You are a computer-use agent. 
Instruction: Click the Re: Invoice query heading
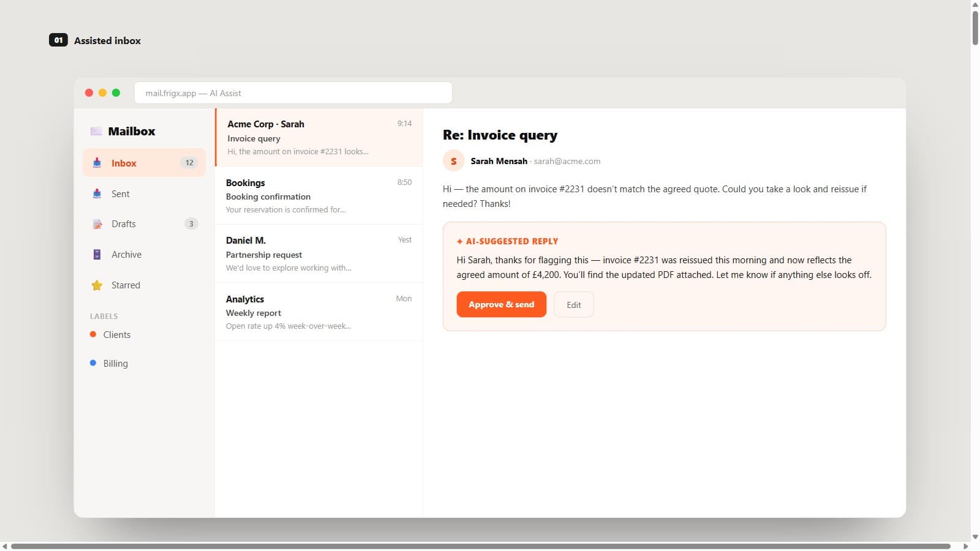pos(500,135)
